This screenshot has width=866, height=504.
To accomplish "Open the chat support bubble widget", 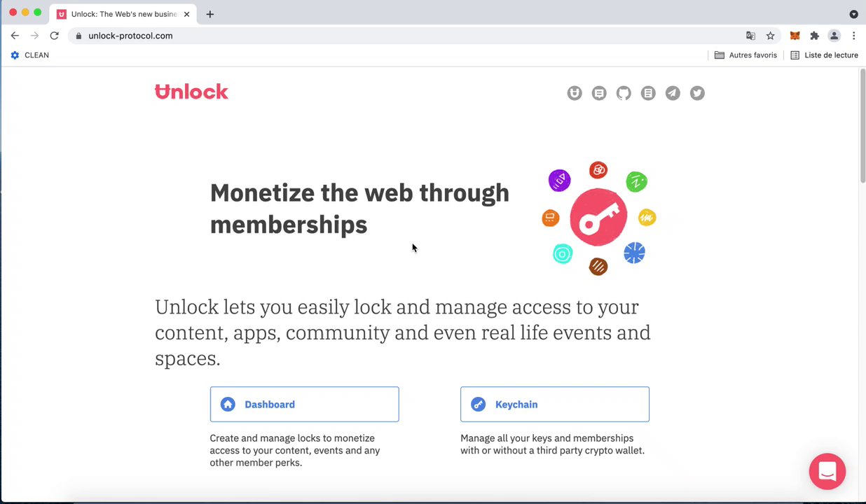I will click(x=827, y=471).
